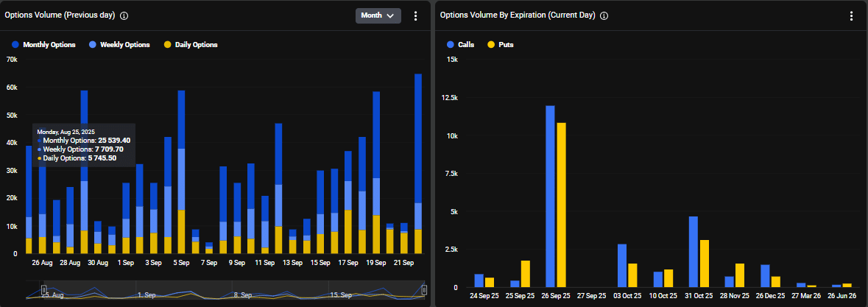Open the Month period dropdown
The image size is (868, 307).
coord(378,15)
